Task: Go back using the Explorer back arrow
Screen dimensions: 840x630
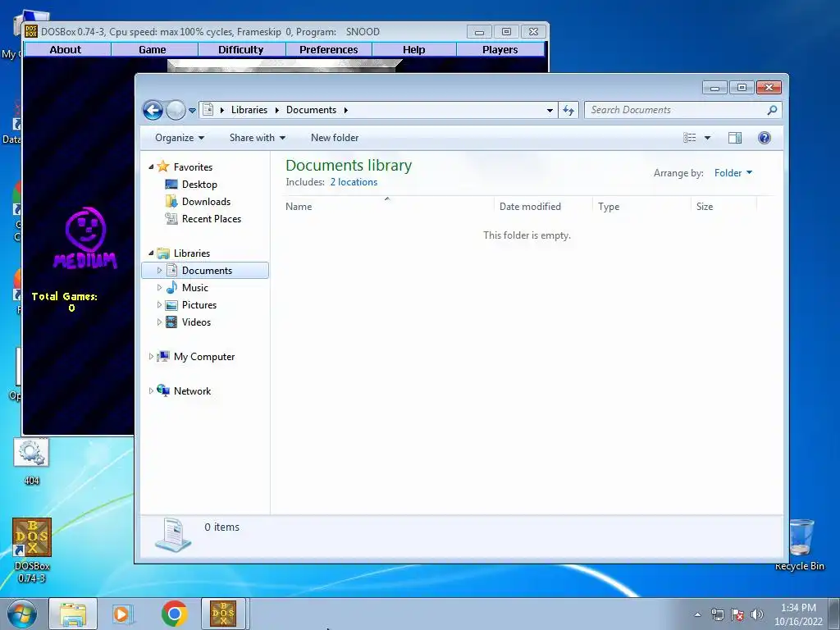Action: click(x=153, y=111)
